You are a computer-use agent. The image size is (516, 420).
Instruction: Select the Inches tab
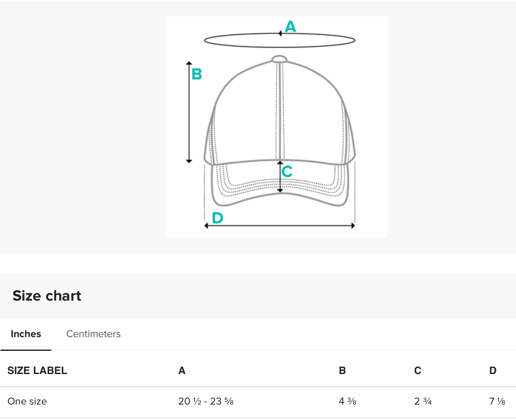[26, 334]
